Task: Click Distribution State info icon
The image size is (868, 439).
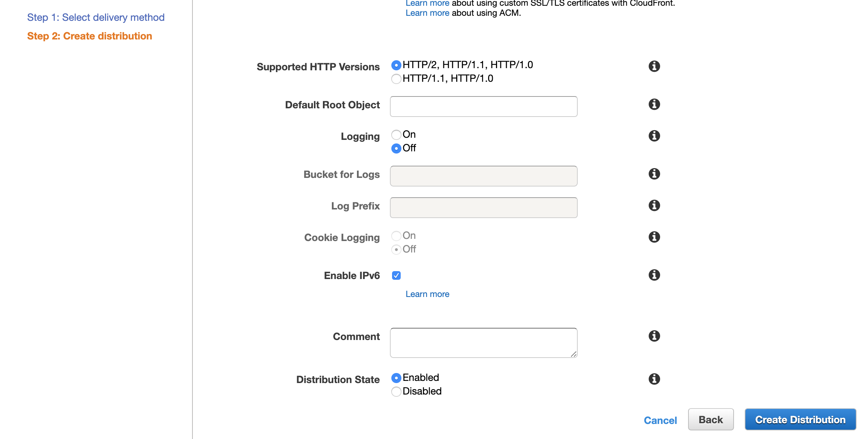Action: click(x=654, y=379)
